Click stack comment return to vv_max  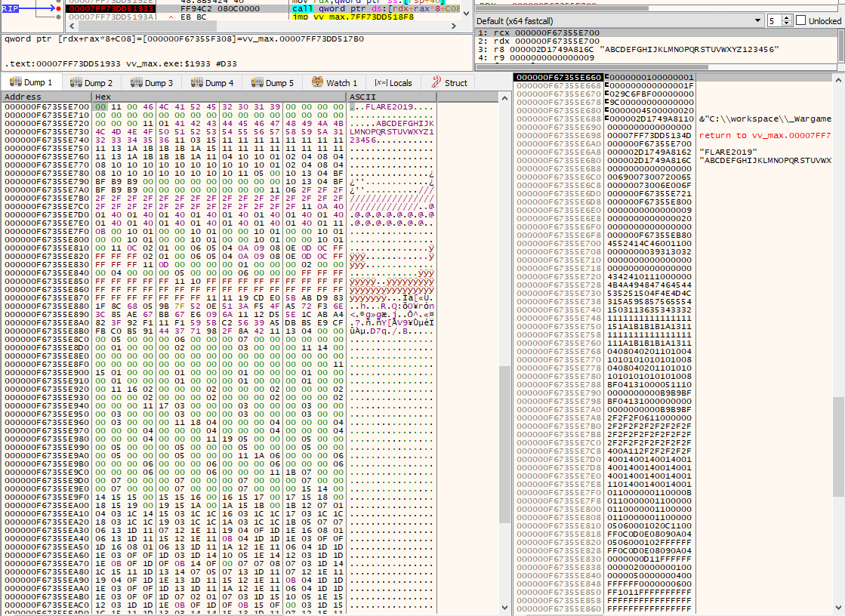pyautogui.click(x=765, y=135)
